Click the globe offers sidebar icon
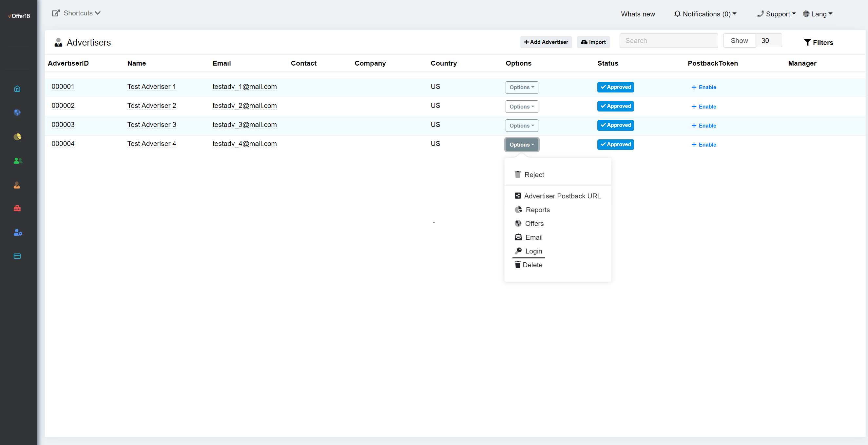Viewport: 868px width, 445px height. (x=17, y=112)
